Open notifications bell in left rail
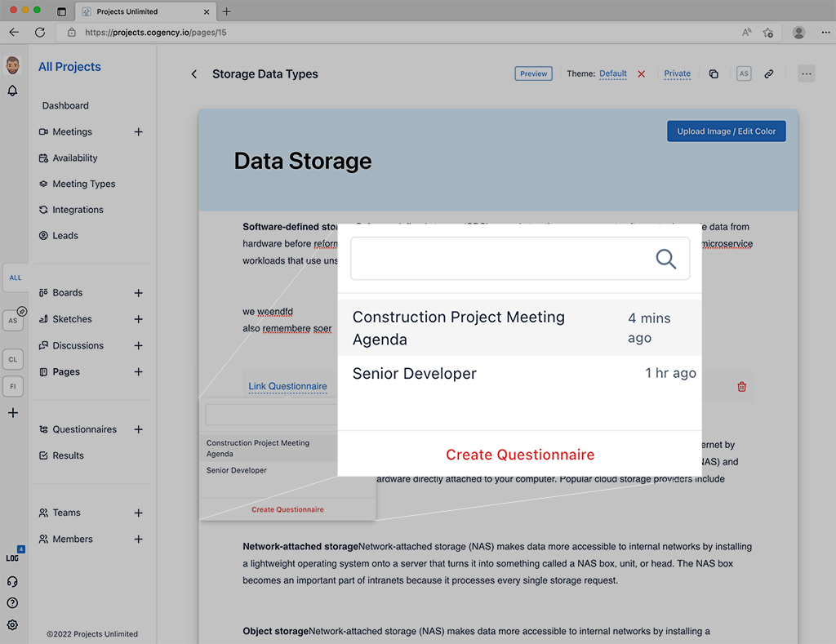The height and width of the screenshot is (644, 836). click(12, 91)
